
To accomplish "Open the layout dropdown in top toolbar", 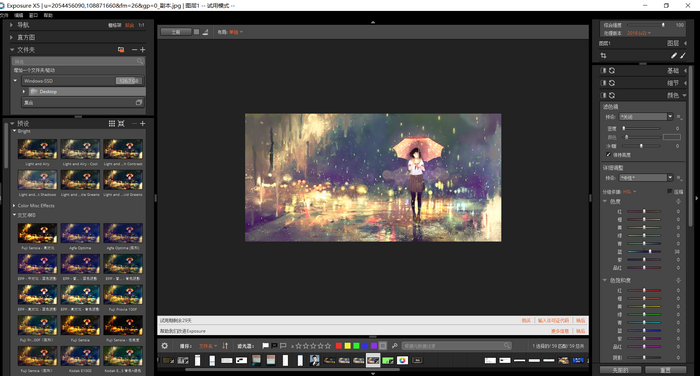I will click(x=235, y=32).
